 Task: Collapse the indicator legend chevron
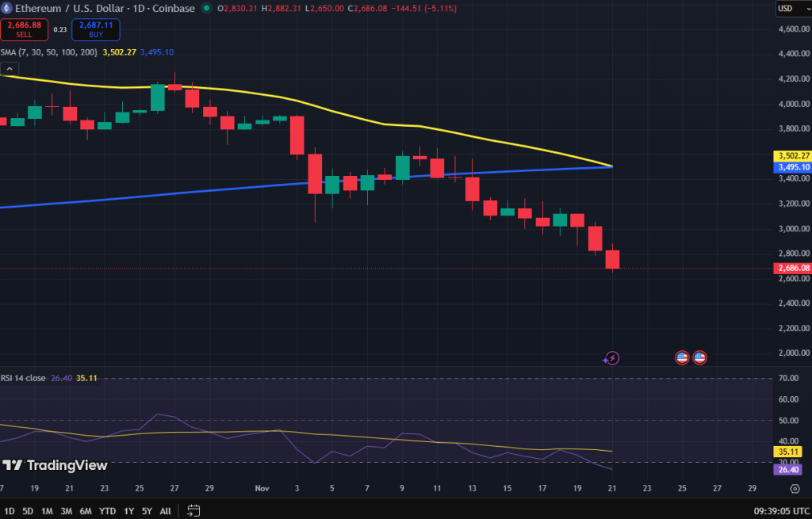pos(10,69)
